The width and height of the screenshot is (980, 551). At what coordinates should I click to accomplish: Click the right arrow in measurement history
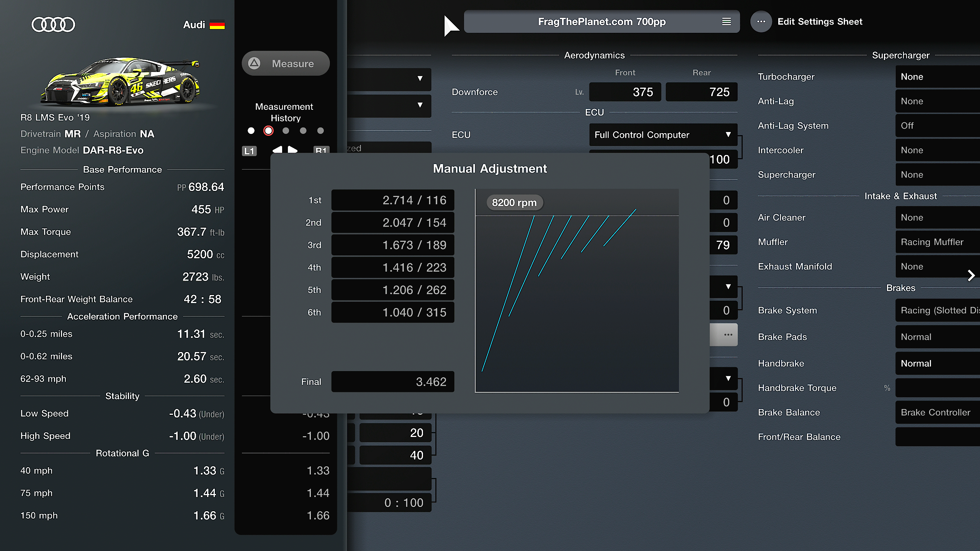292,150
